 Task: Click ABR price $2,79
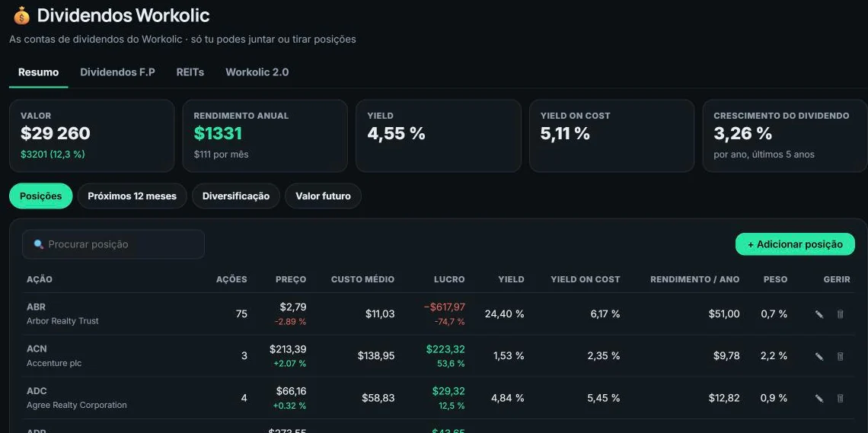point(293,307)
